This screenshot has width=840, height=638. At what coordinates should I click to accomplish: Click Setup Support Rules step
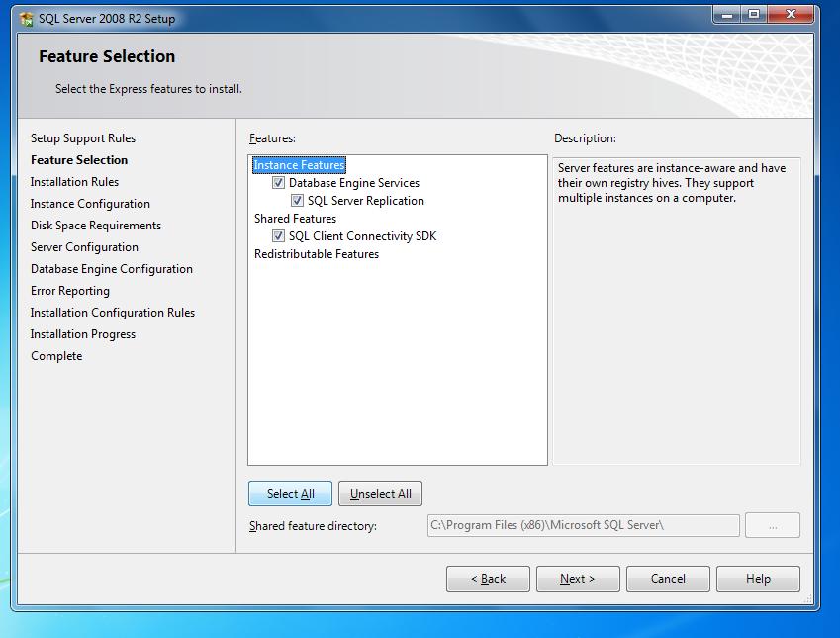point(83,138)
